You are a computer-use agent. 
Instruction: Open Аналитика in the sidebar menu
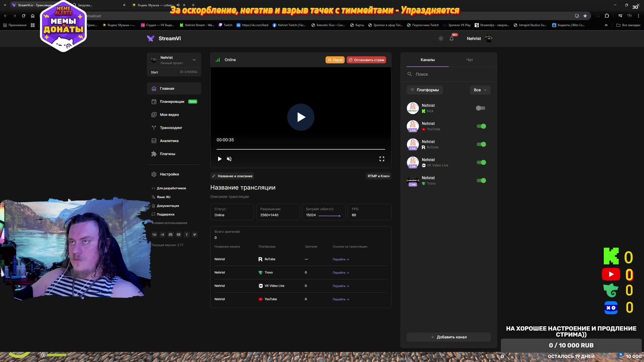(x=169, y=141)
